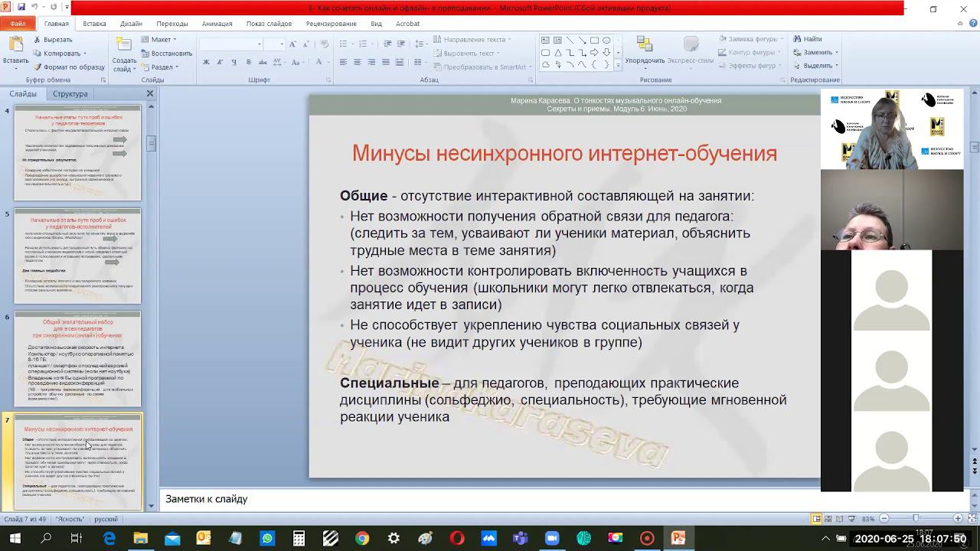Screen dimensions: 980x551
Task: Decrease font size with smaller A button
Action: tap(305, 44)
